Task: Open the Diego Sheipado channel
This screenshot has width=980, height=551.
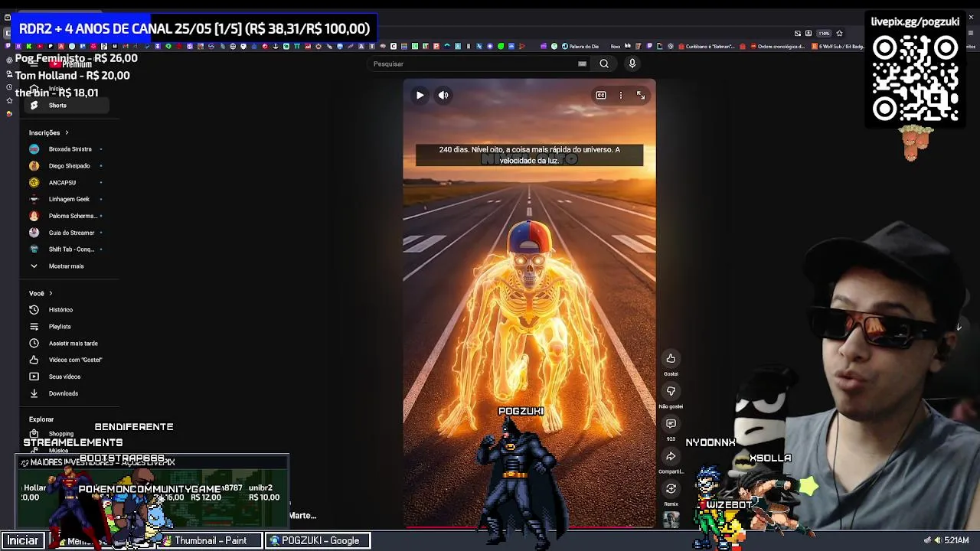Action: 68,166
